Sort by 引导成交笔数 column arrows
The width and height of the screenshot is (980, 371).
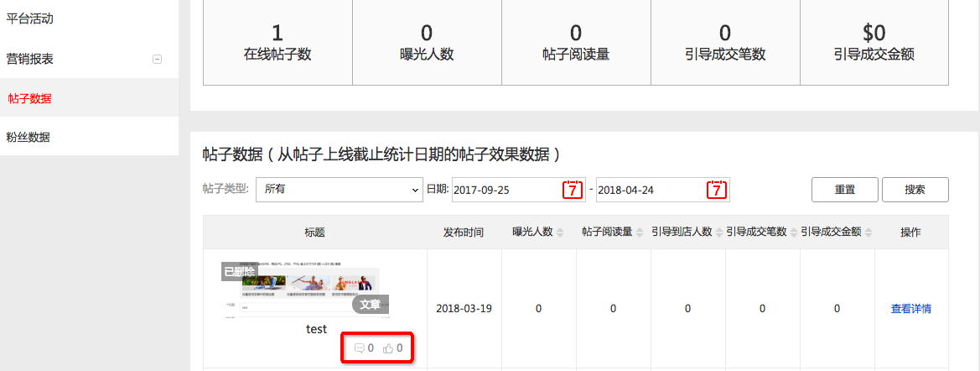point(793,233)
